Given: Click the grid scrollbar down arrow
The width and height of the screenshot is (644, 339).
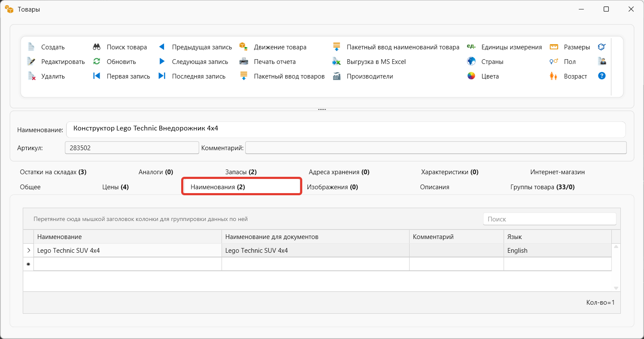Looking at the screenshot, I should click(x=616, y=288).
